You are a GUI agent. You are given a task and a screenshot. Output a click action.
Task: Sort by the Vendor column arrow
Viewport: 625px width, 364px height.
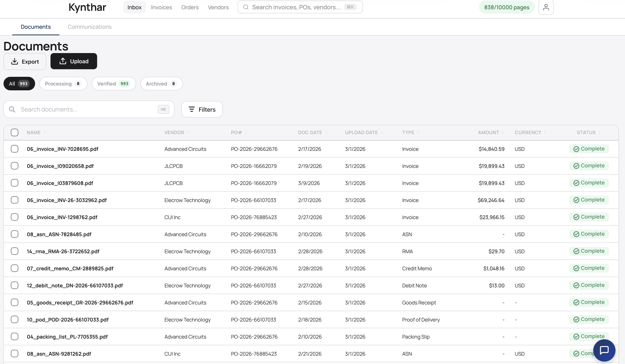[188, 132]
